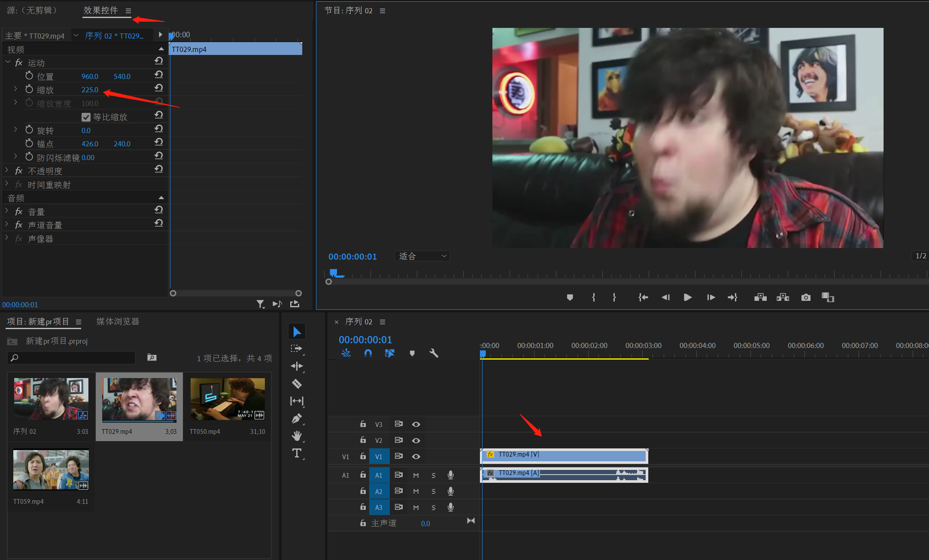
Task: Click the Scale value 225.0
Action: tap(90, 90)
